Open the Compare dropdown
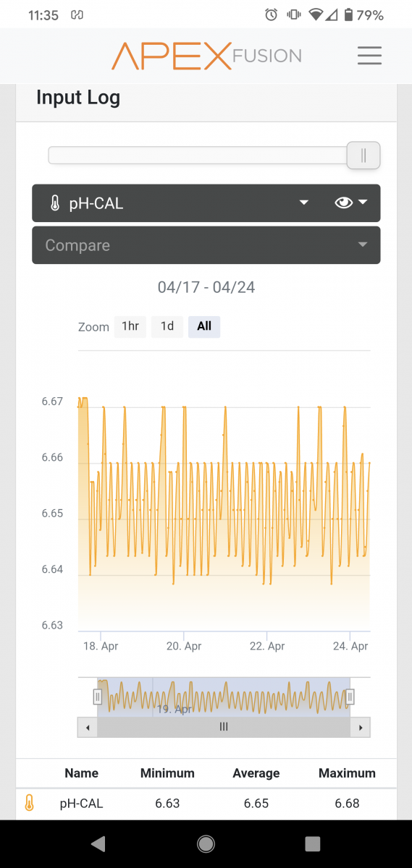Image resolution: width=412 pixels, height=868 pixels. pyautogui.click(x=206, y=245)
